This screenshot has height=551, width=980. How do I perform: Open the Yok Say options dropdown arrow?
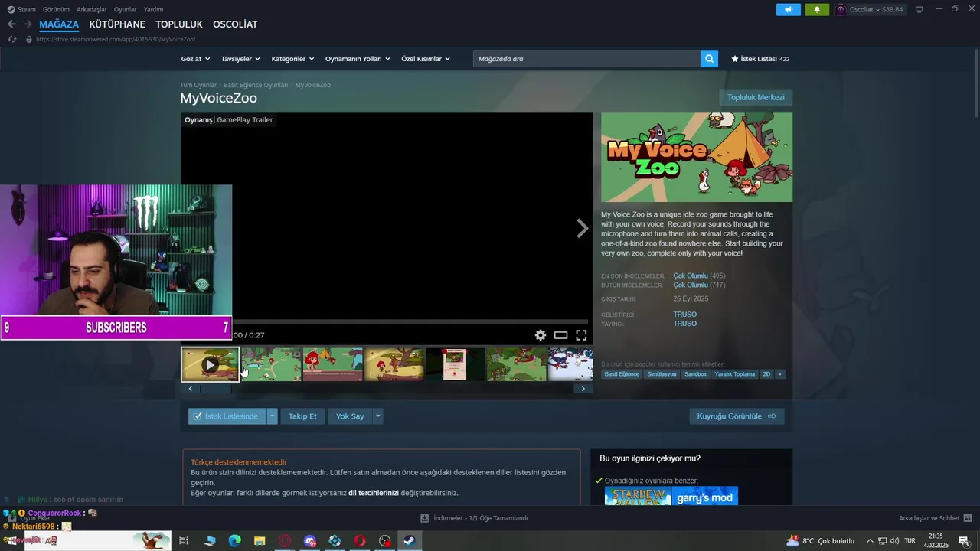point(377,416)
